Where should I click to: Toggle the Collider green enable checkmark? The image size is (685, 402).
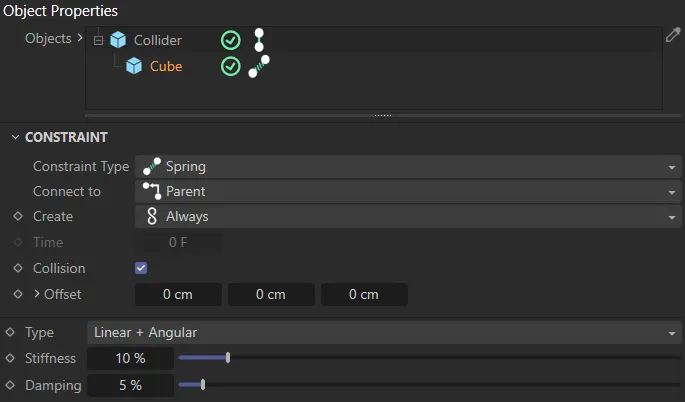click(x=230, y=40)
